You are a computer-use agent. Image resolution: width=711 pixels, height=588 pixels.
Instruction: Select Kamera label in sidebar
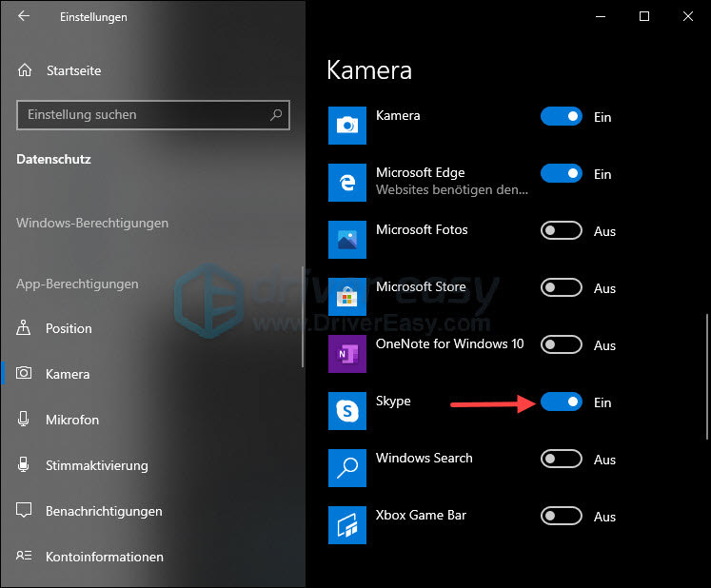(68, 374)
